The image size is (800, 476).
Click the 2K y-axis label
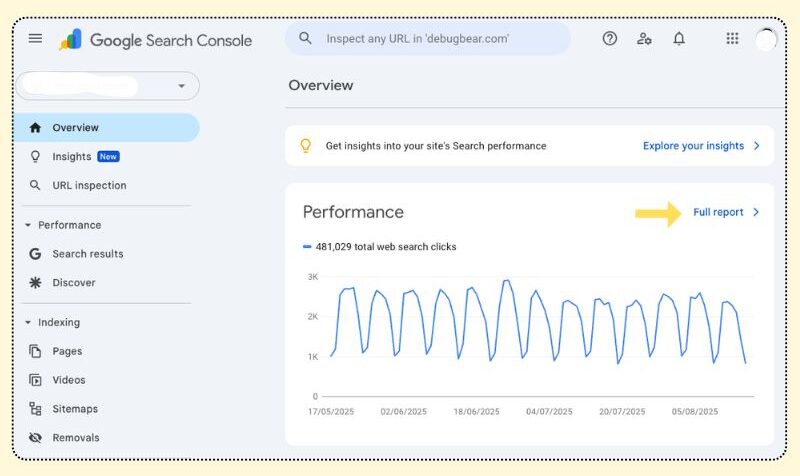[313, 316]
